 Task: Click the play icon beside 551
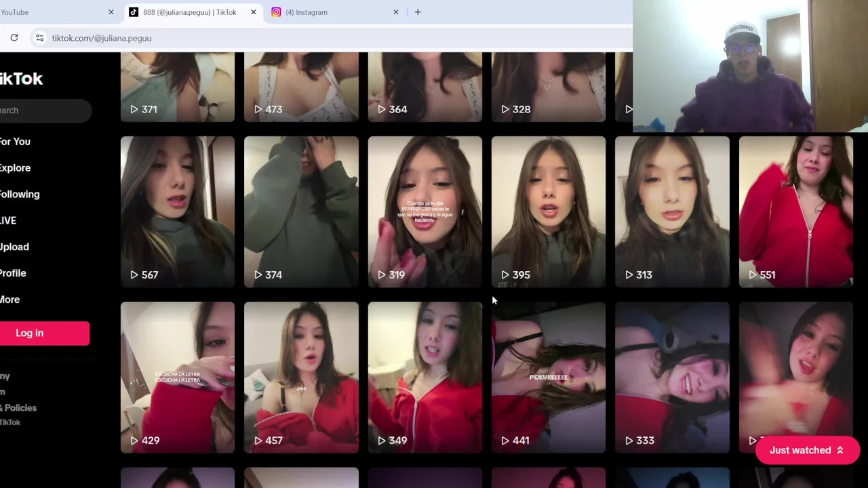[753, 274]
